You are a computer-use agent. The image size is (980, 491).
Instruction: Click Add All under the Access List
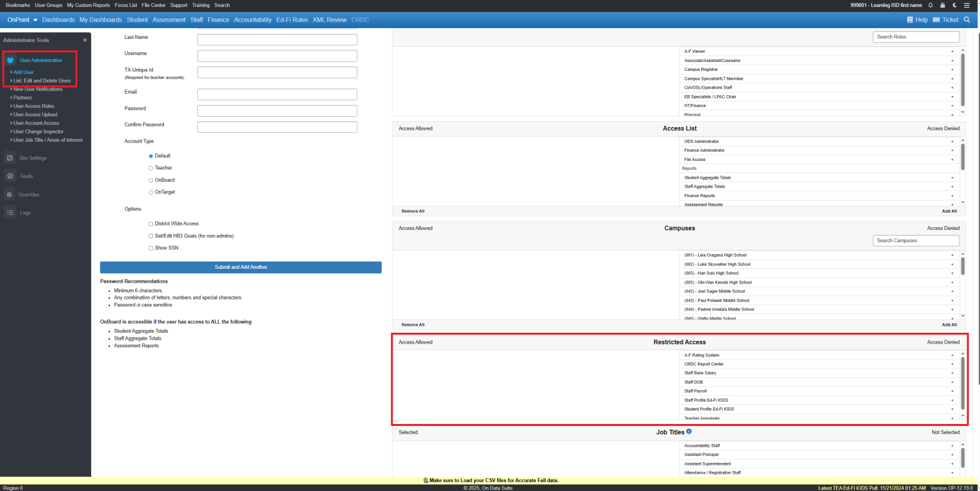(949, 211)
